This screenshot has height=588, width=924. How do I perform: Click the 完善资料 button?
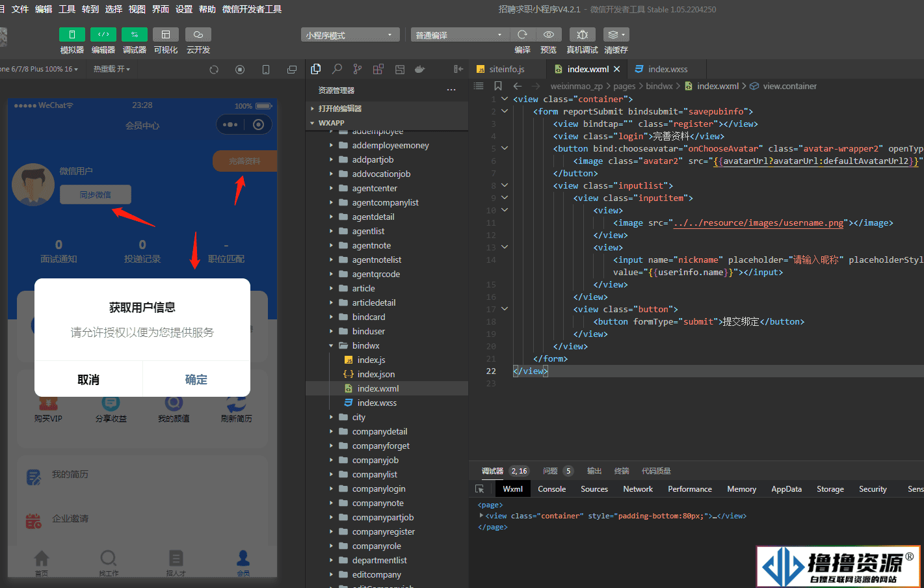click(244, 161)
